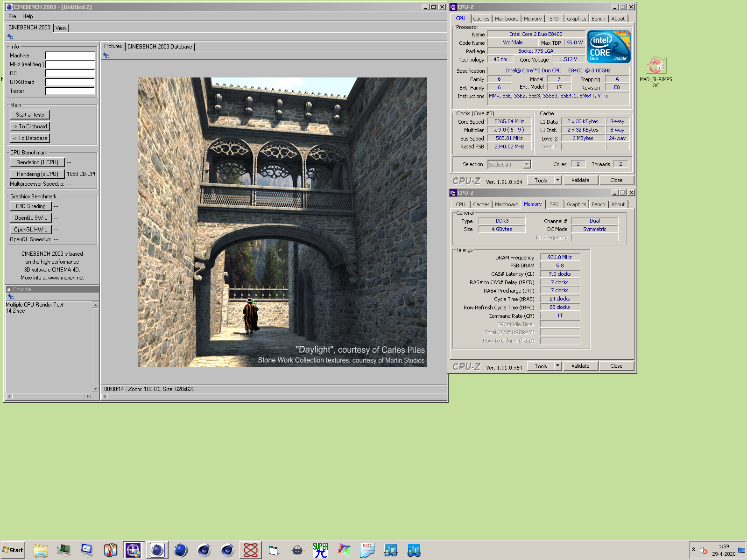Open the Task Manager monitor taskbar icon
The height and width of the screenshot is (560, 747).
(x=64, y=550)
